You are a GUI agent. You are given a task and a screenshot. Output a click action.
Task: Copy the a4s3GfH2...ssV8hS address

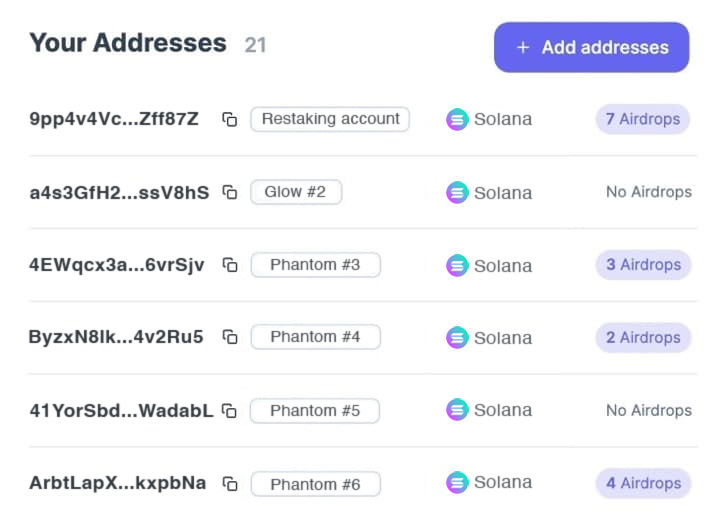230,192
